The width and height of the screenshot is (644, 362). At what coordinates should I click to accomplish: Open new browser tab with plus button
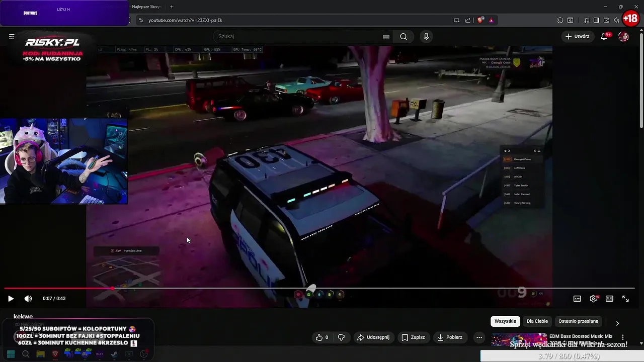[172, 7]
